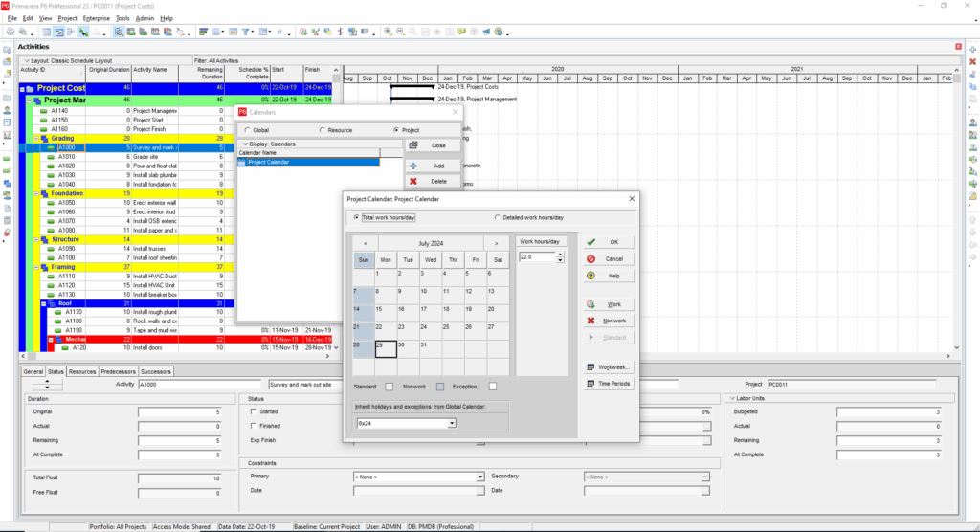
Task: Collapse the Framing WBS group
Action: 37,267
